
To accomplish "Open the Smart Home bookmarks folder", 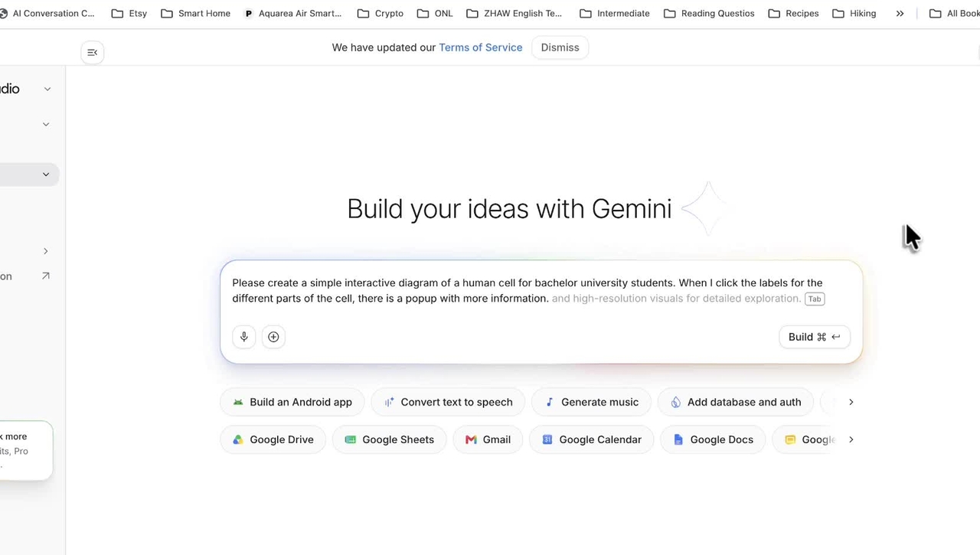I will [x=195, y=13].
